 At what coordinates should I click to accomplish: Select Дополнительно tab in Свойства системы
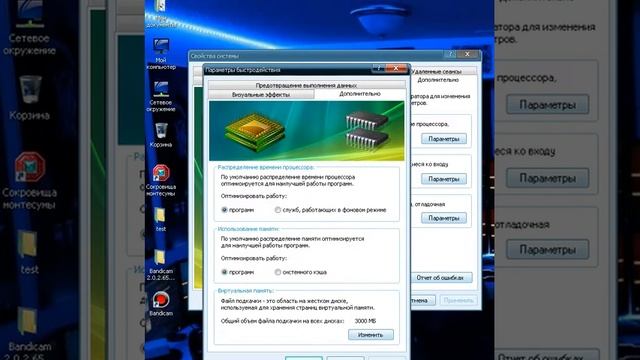click(438, 80)
